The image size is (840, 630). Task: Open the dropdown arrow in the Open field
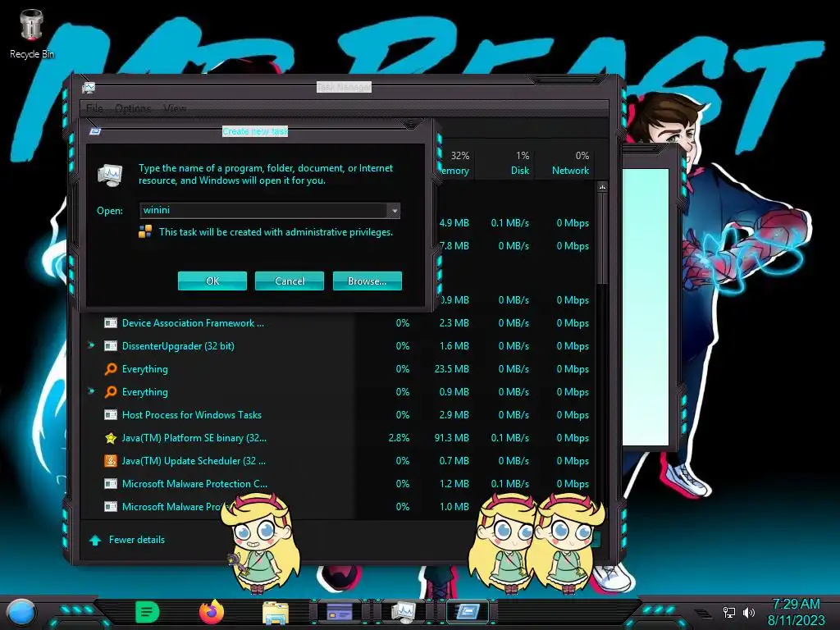point(395,211)
